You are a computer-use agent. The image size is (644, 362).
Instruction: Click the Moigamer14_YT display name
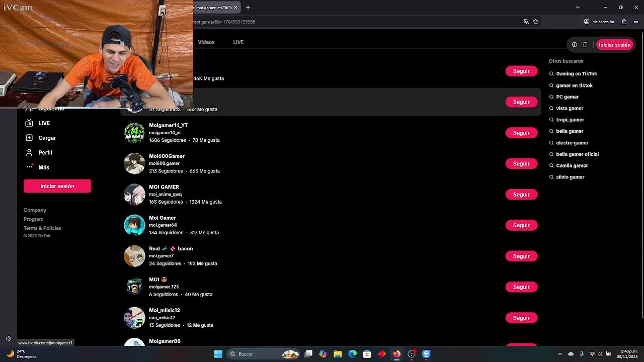pos(168,125)
